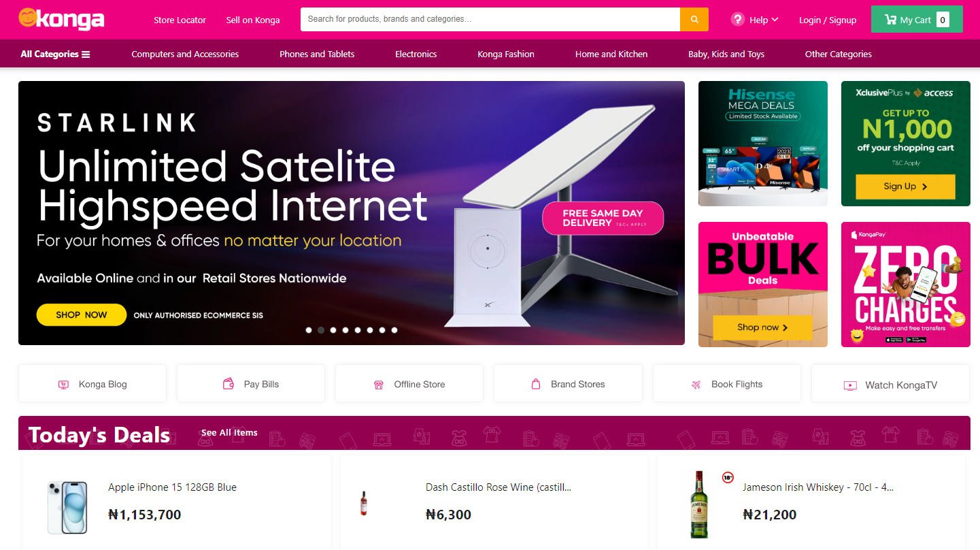The height and width of the screenshot is (550, 980).
Task: Click the Book Flights airplane tile
Action: [727, 383]
